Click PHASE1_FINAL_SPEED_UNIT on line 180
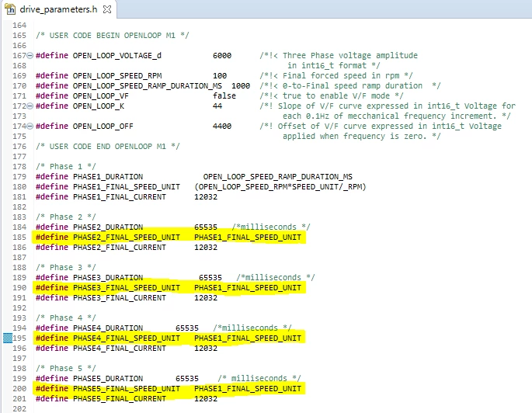The height and width of the screenshot is (413, 532). (127, 187)
